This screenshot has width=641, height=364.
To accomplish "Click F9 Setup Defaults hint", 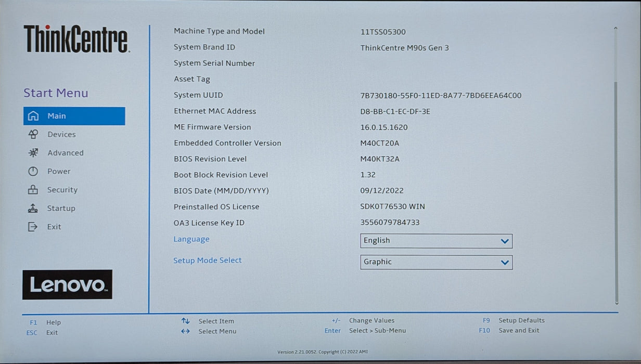I will (x=514, y=320).
